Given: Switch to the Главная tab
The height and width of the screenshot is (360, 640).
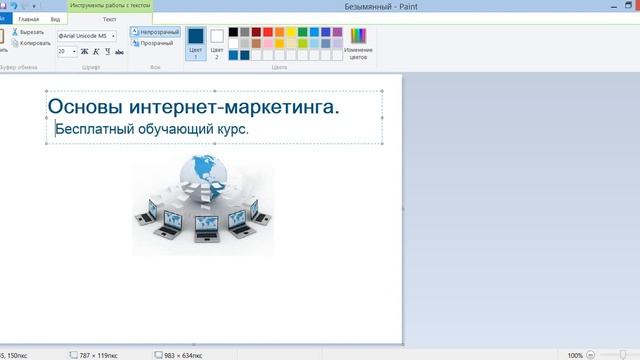Looking at the screenshot, I should tap(29, 19).
